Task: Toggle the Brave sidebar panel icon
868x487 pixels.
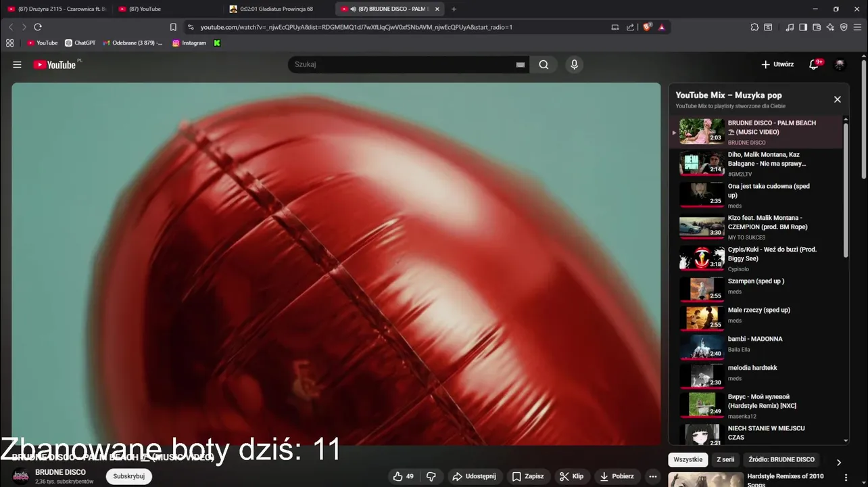Action: [803, 27]
